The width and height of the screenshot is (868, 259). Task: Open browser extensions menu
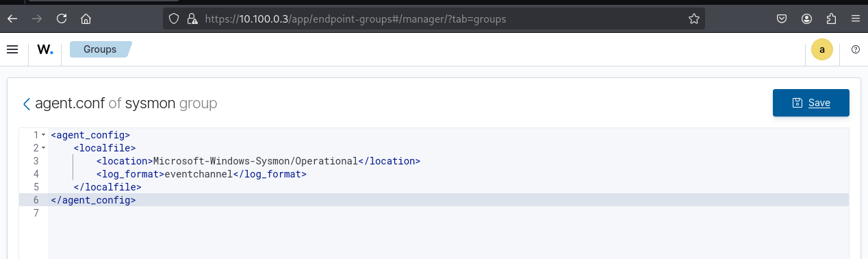832,18
